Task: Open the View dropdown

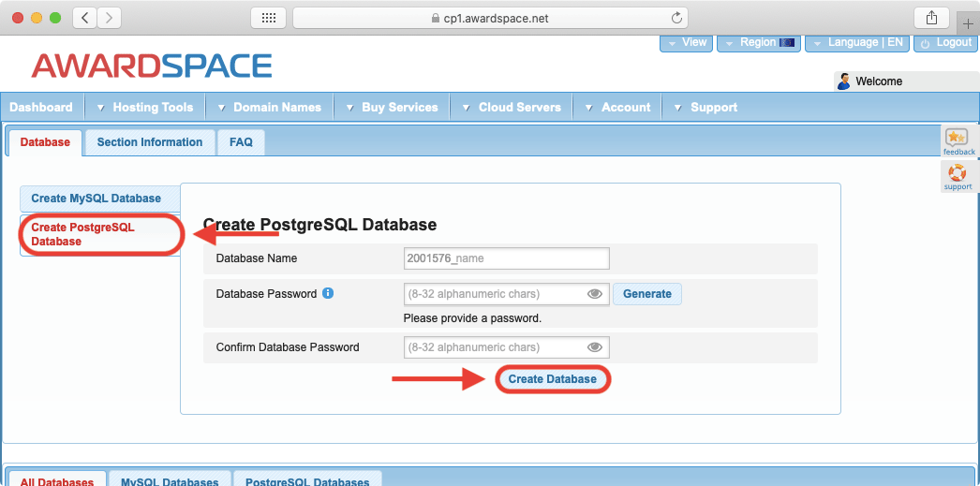Action: [x=686, y=43]
